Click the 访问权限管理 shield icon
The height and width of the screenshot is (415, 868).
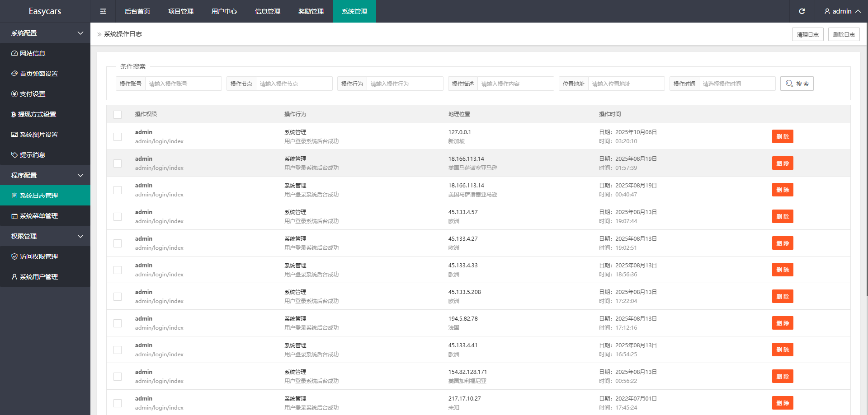point(14,256)
